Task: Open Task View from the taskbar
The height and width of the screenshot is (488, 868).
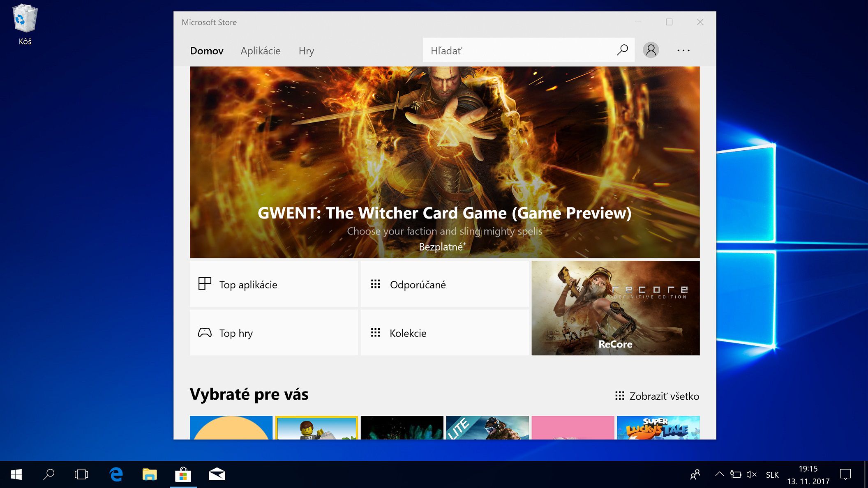Action: (81, 474)
